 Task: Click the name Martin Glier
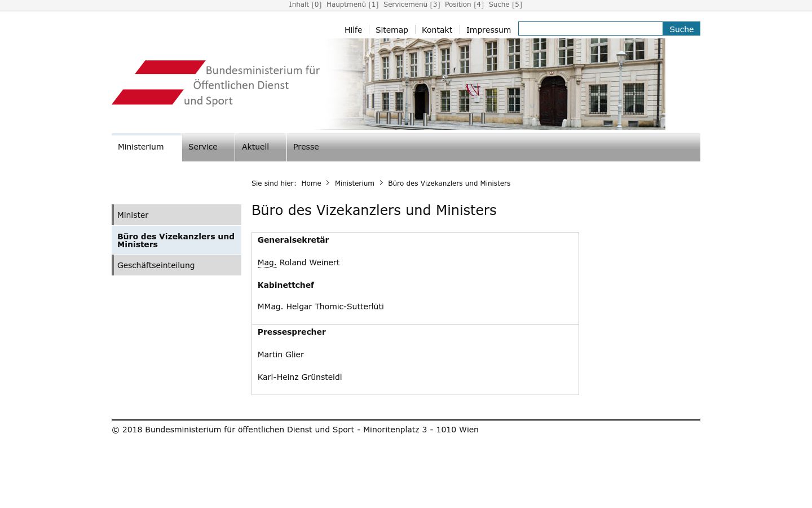click(x=281, y=354)
